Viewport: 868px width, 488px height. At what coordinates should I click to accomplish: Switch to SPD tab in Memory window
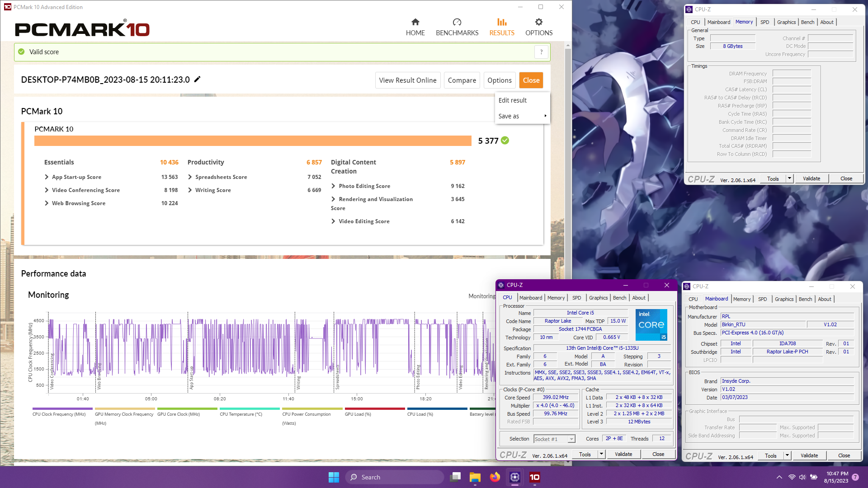(764, 22)
